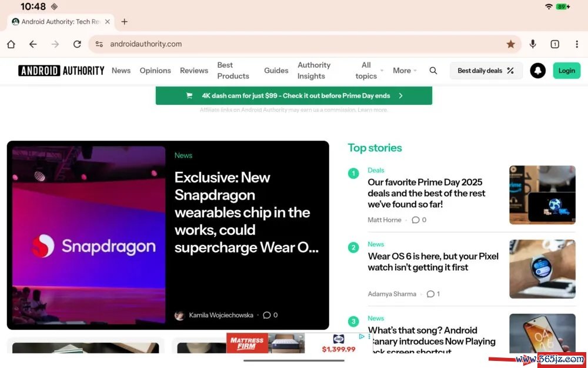Click the Learn more affiliate link
This screenshot has width=588, height=368.
pyautogui.click(x=372, y=110)
